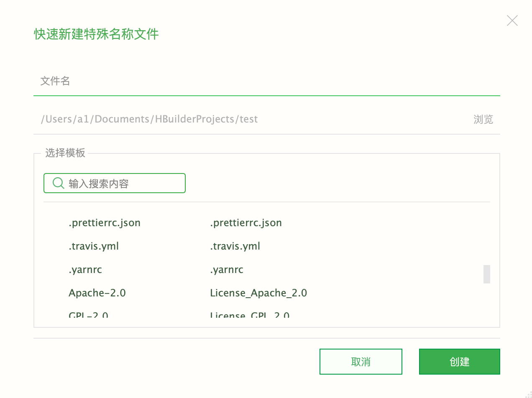Select the partially visible GPL-2.0 template

pos(89,314)
